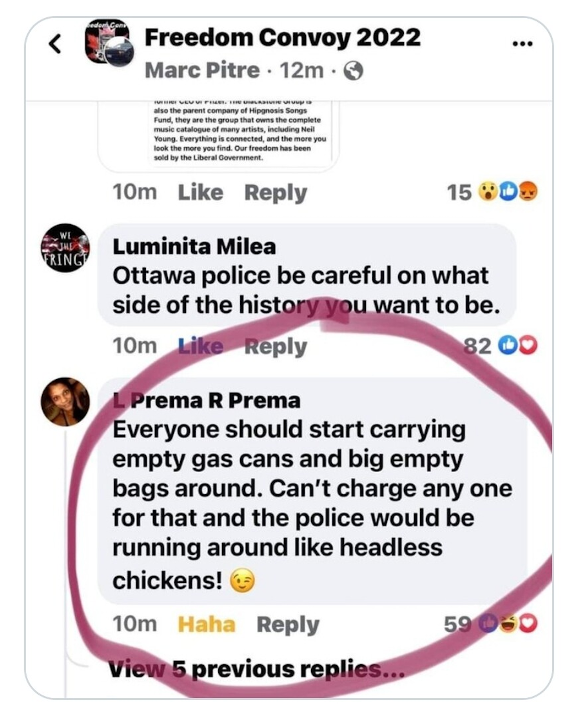Open the Luminita Milea name link
Viewport: 588px width, 704px height.
[x=194, y=247]
